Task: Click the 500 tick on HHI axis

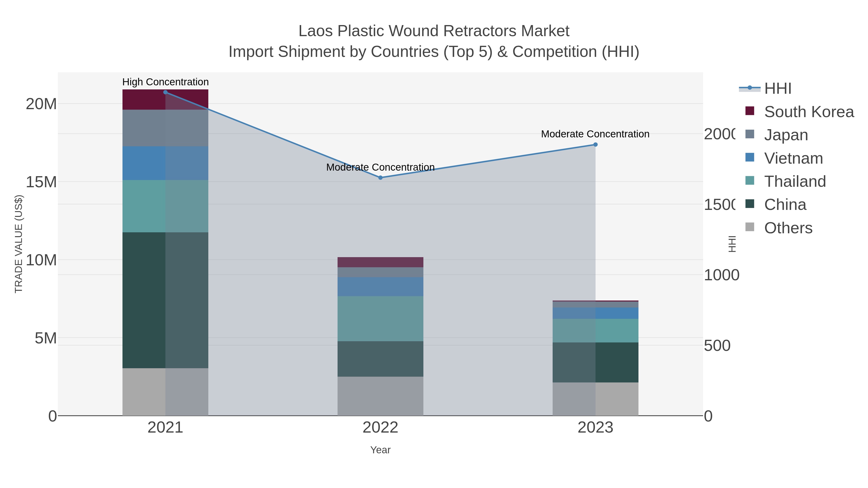Action: click(x=717, y=346)
